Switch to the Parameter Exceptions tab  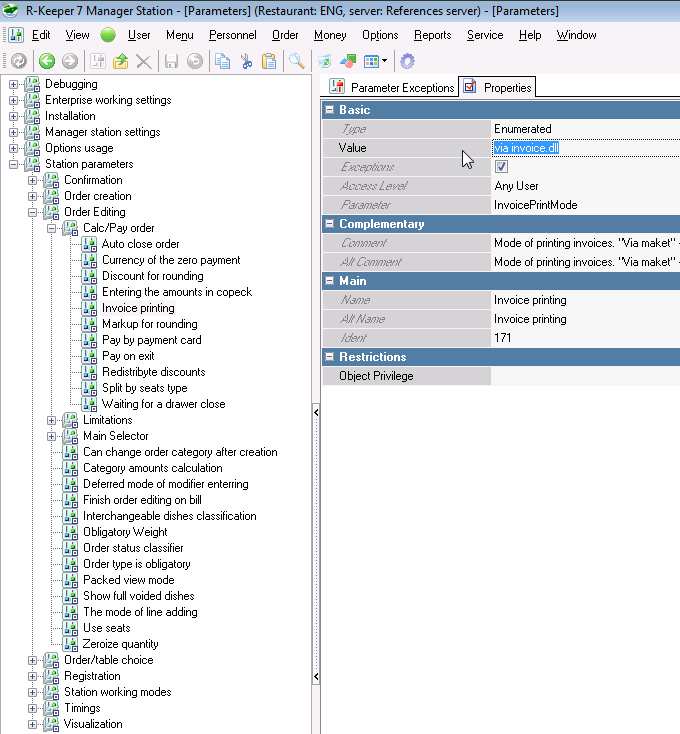coord(391,87)
